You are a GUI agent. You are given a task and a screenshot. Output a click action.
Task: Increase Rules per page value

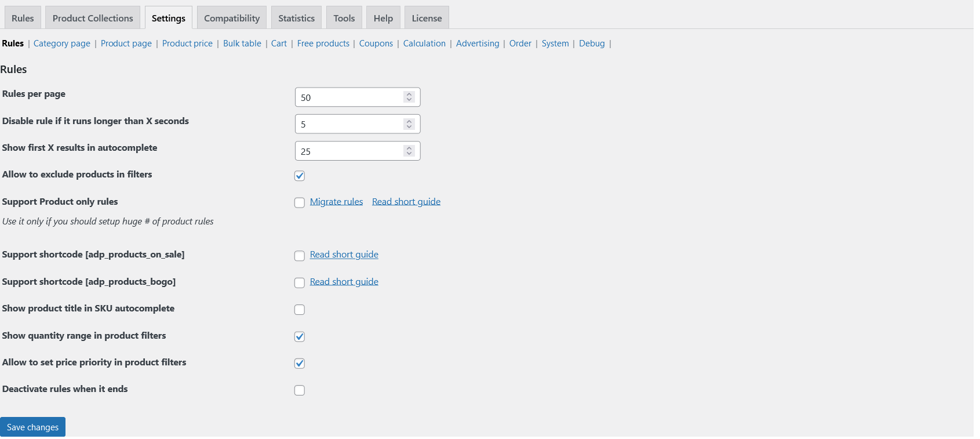coord(409,95)
